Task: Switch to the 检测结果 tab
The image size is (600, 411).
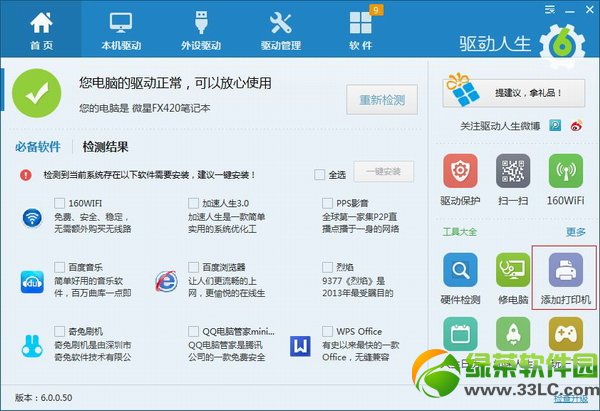Action: tap(105, 147)
